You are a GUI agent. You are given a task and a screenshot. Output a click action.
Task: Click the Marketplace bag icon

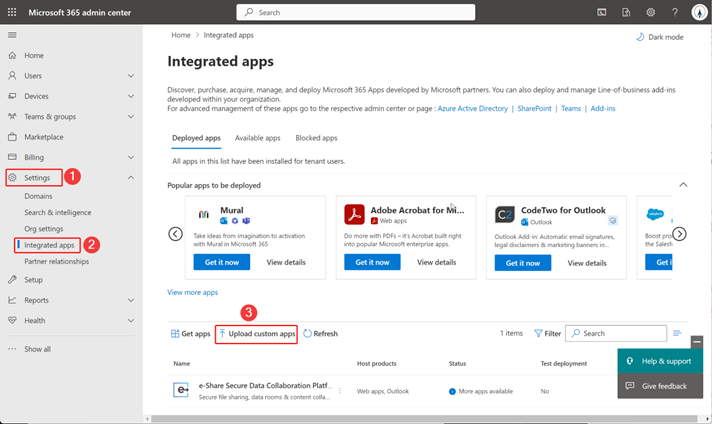pyautogui.click(x=12, y=137)
